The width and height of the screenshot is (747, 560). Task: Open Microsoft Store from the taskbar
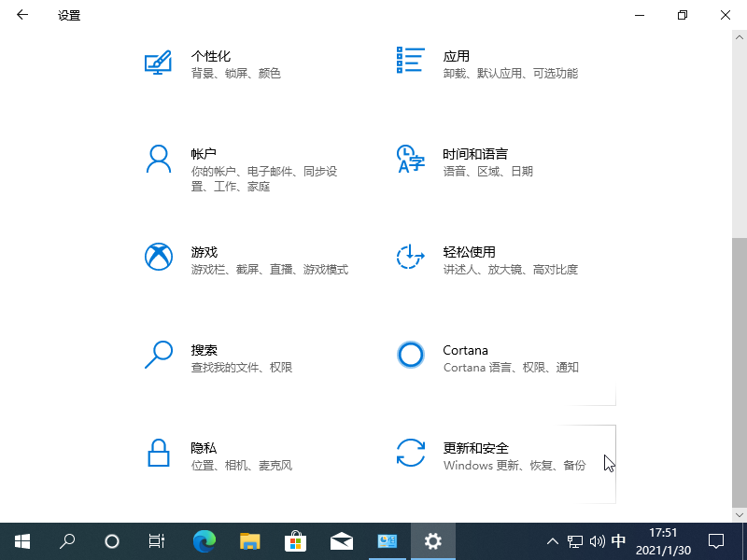[295, 540]
